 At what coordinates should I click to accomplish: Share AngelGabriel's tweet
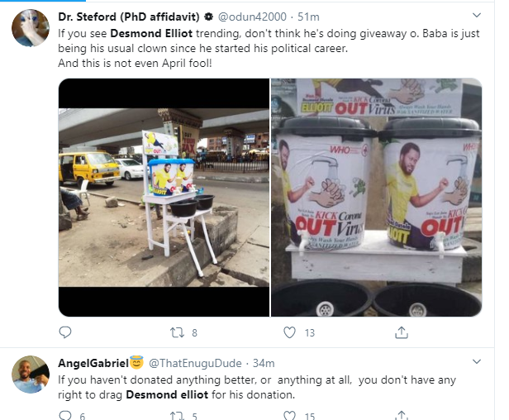click(402, 415)
